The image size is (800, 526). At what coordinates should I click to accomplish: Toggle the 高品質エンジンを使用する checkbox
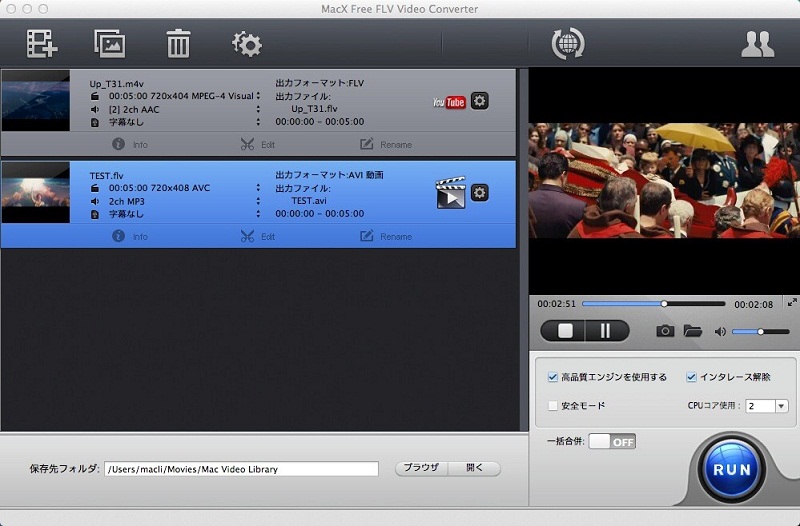553,377
